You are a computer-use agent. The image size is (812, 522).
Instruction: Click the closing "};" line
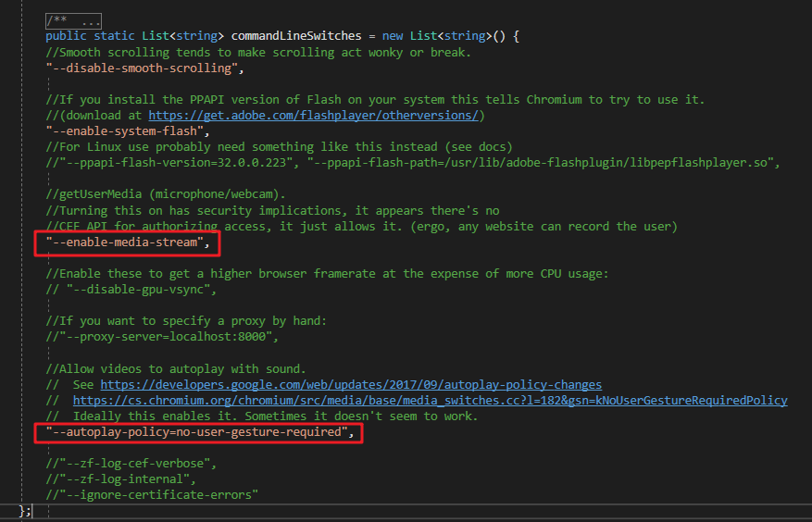click(25, 511)
